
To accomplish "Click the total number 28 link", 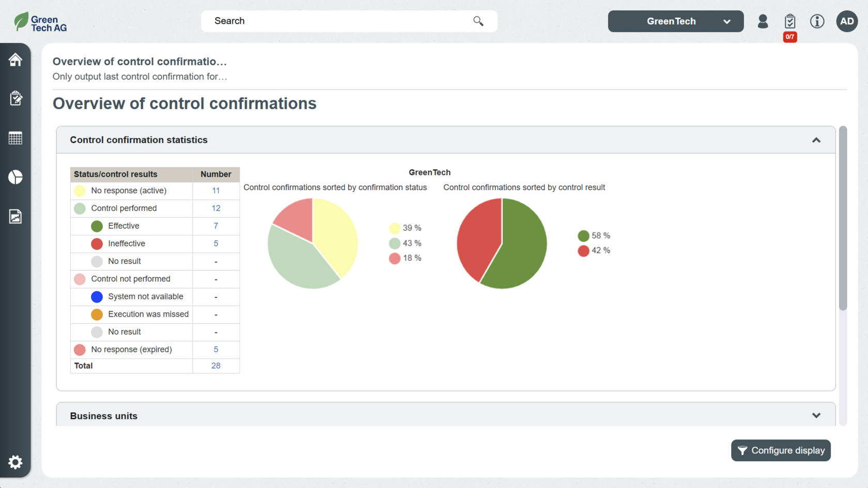I will click(215, 366).
